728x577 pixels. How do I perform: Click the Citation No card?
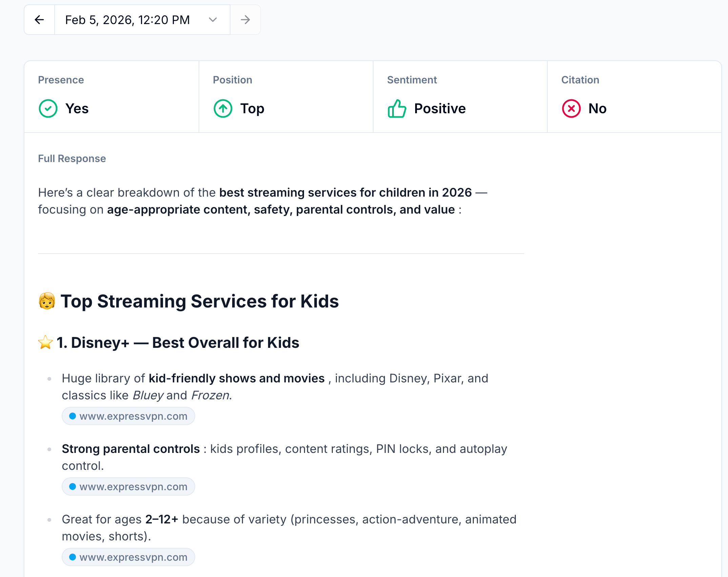click(x=634, y=97)
